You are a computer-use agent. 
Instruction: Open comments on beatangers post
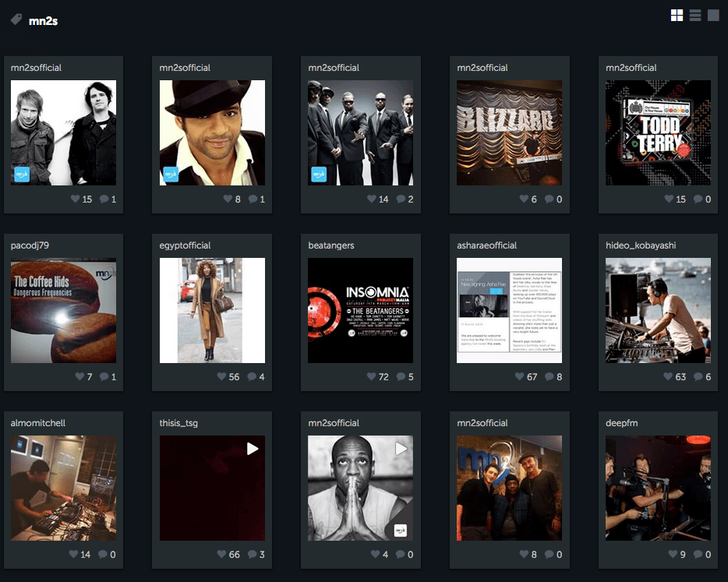[401, 377]
